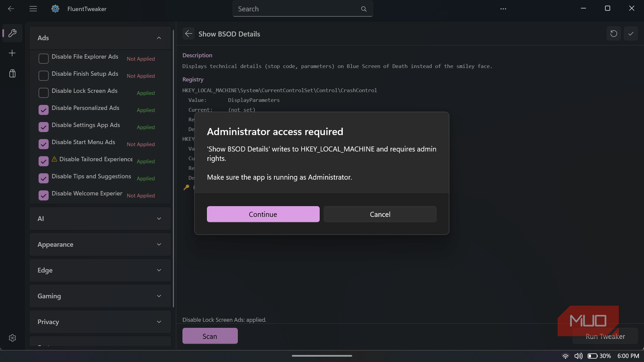The width and height of the screenshot is (644, 362).
Task: Click the DisplayParameters value text
Action: point(254,100)
